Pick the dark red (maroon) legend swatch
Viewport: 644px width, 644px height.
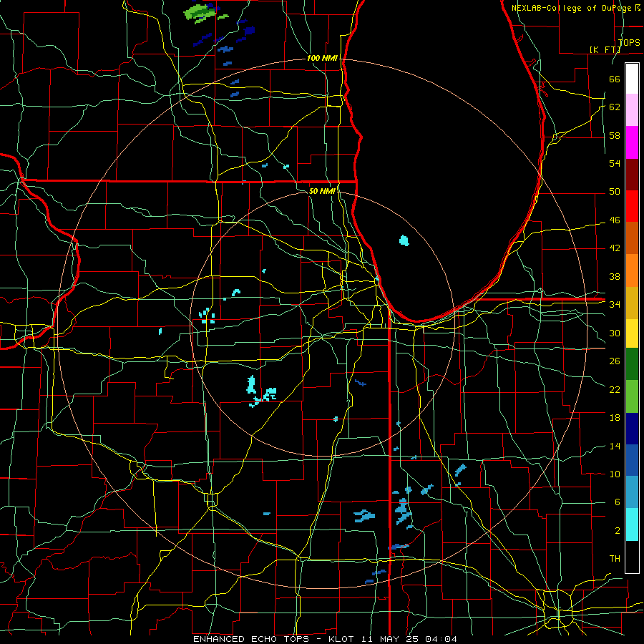pyautogui.click(x=632, y=175)
